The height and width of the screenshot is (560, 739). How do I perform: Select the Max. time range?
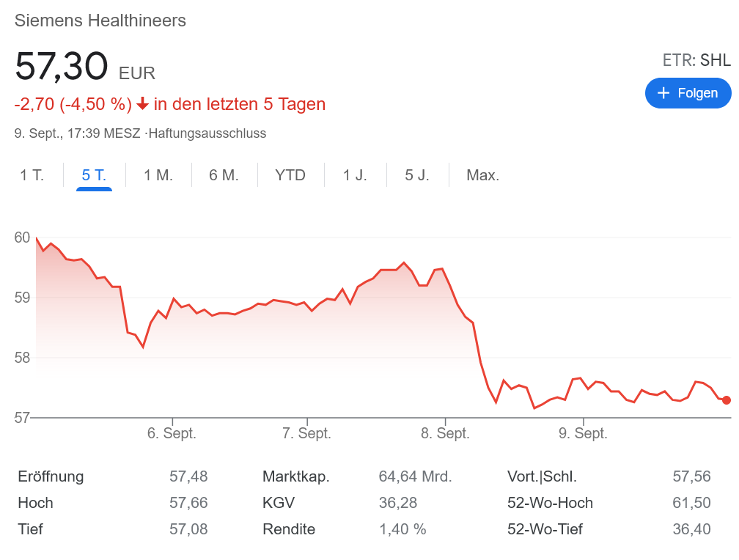click(482, 175)
